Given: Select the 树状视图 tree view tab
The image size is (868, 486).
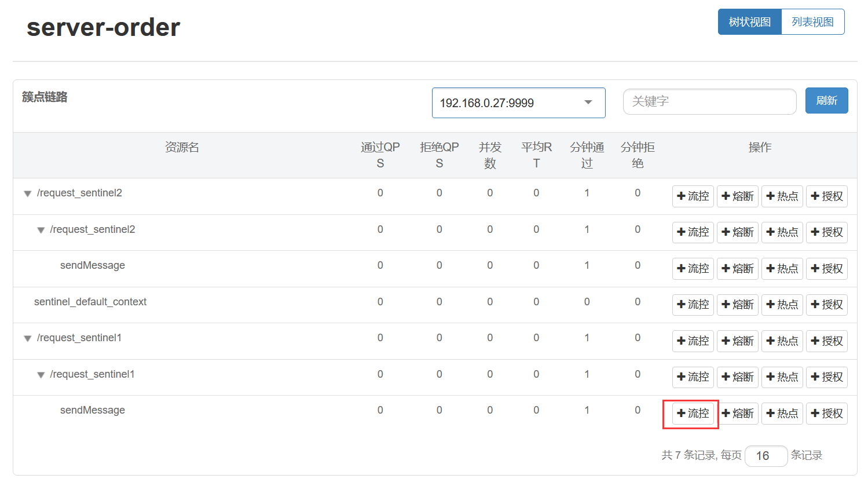Looking at the screenshot, I should click(749, 22).
